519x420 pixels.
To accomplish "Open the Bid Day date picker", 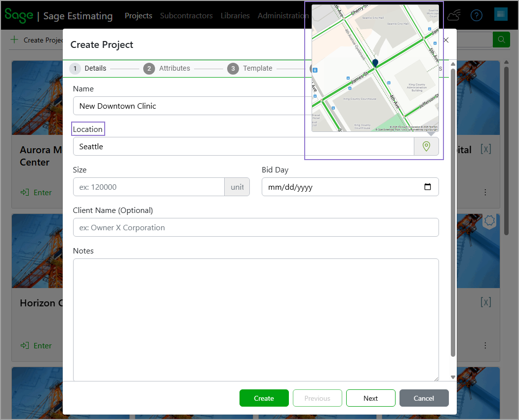I will 428,187.
